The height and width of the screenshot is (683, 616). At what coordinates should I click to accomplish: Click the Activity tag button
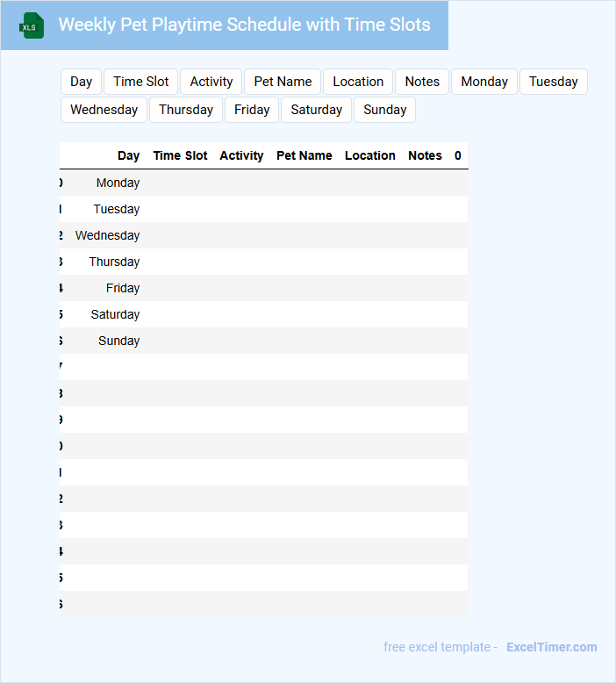(211, 82)
